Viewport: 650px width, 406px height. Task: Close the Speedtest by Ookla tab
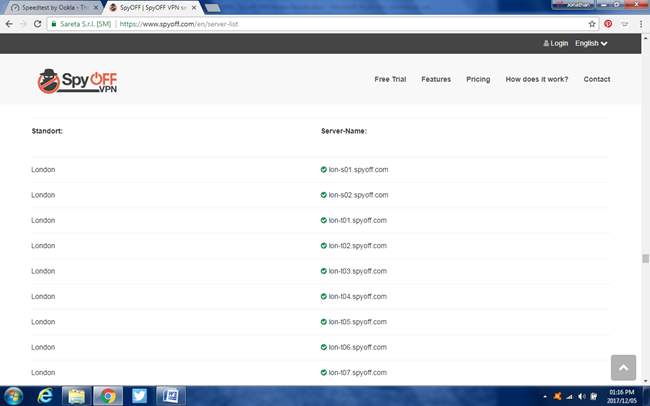click(96, 7)
